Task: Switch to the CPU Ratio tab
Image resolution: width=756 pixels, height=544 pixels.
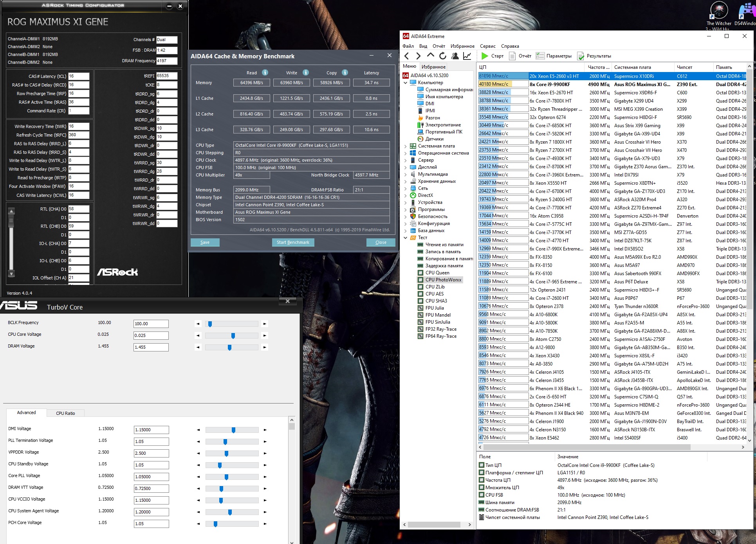Action: tap(65, 413)
